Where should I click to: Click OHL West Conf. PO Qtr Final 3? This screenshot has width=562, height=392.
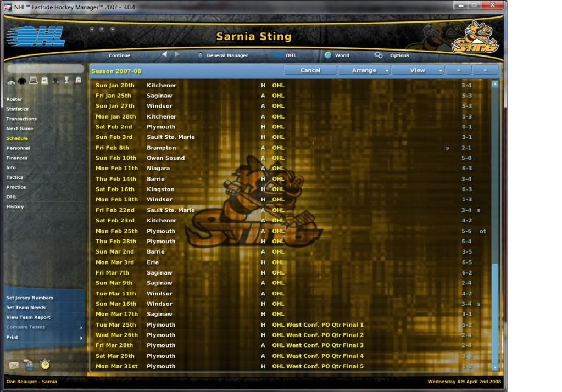tap(318, 345)
